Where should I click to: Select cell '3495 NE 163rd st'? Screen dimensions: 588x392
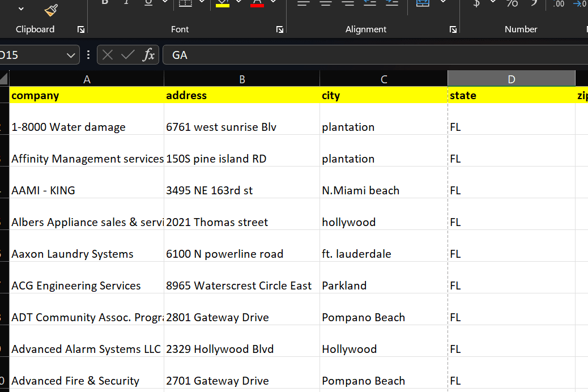point(242,182)
